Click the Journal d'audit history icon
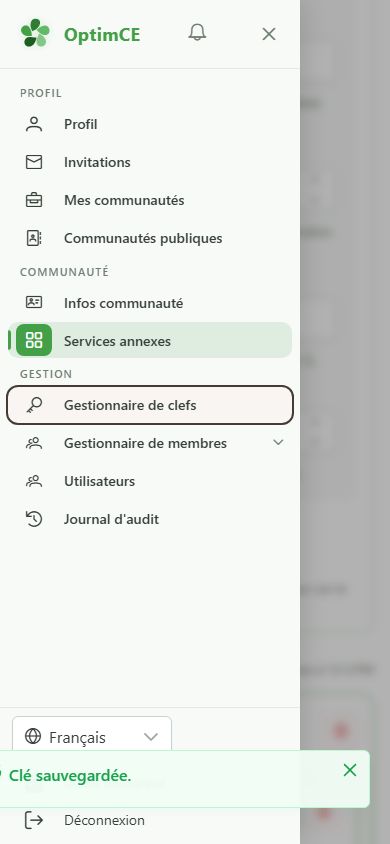The width and height of the screenshot is (390, 844). pos(34,519)
